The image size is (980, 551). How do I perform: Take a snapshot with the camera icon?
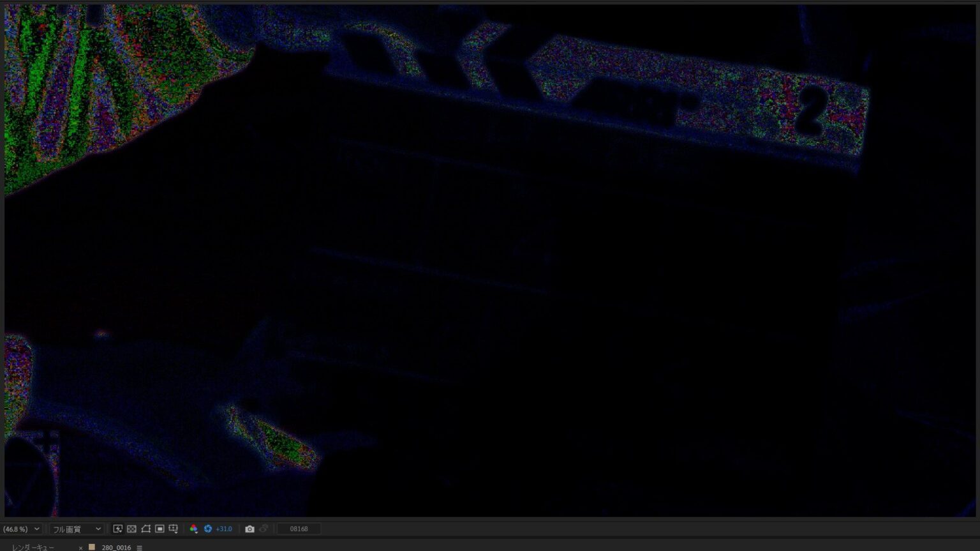250,528
